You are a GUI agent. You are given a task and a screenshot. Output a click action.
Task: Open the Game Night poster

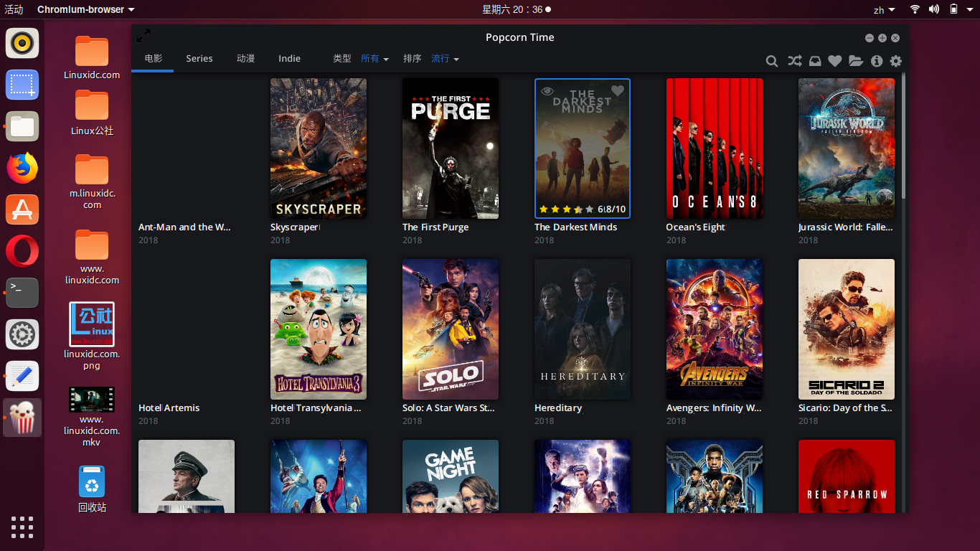(x=451, y=476)
